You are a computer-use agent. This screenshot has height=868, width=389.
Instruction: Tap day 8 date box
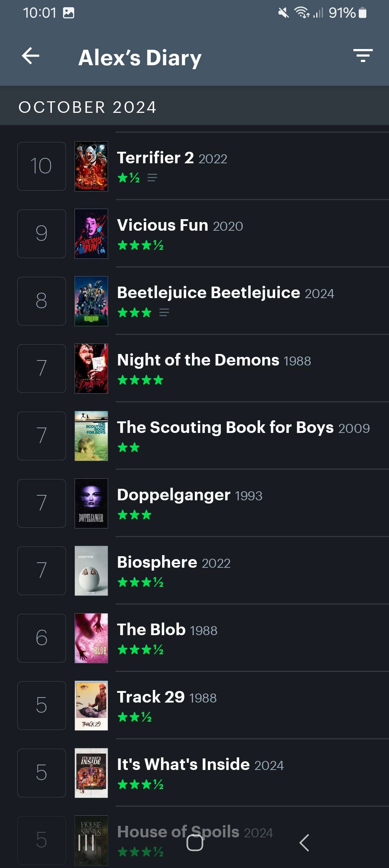pos(41,301)
